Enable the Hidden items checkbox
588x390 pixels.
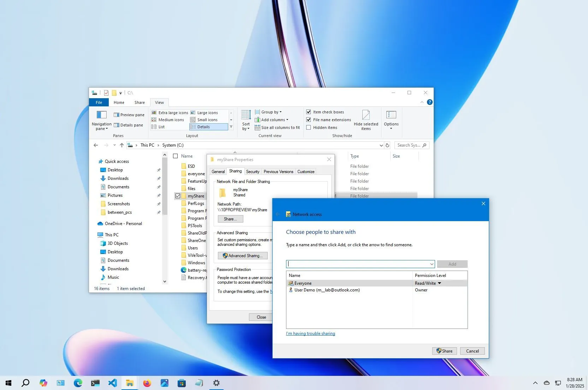[x=309, y=128]
